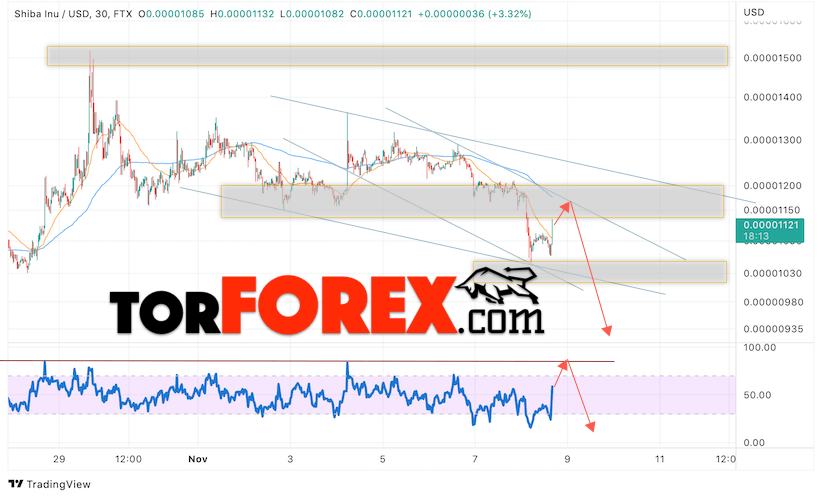822x498 pixels.
Task: Click the high value H0.00001132
Action: pos(242,14)
